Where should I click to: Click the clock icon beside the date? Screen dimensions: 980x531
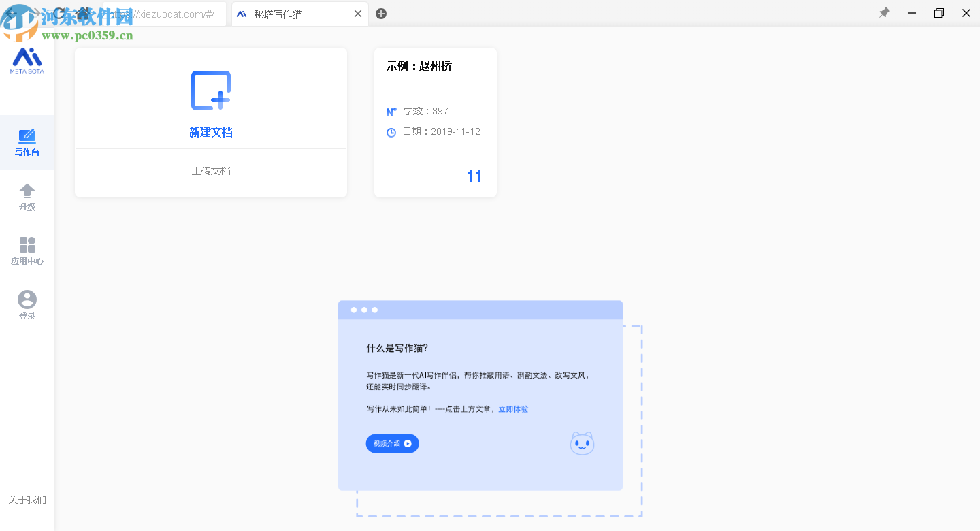click(390, 132)
